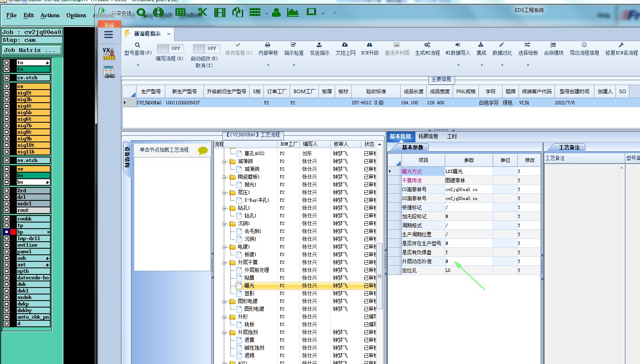Toggle checkbox for layer rout
This screenshot has width=640, height=364.
coord(7,210)
